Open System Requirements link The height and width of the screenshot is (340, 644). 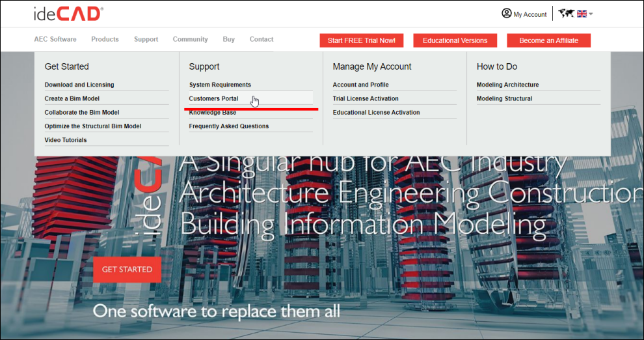point(220,85)
